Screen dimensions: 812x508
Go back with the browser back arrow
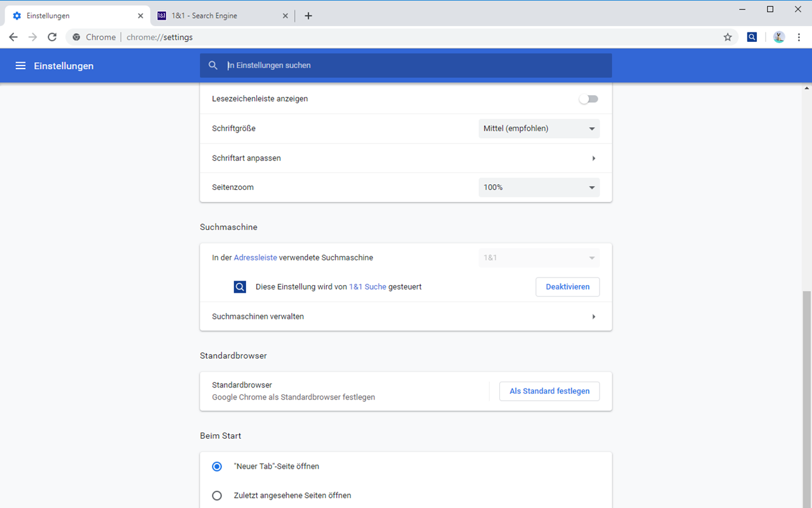click(x=13, y=37)
